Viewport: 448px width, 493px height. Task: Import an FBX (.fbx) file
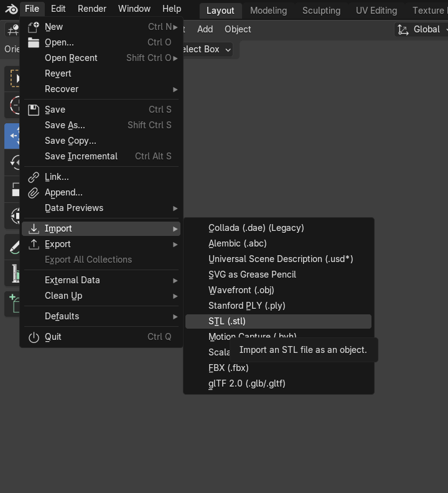[278, 368]
